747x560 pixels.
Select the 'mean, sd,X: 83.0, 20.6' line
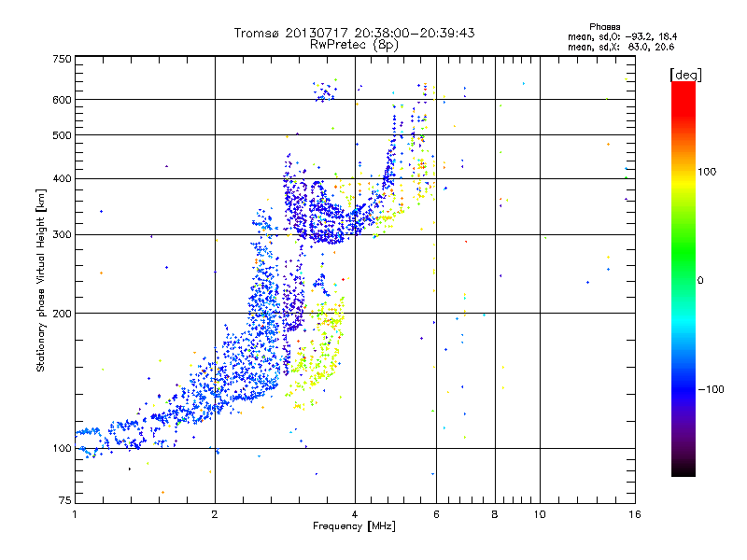click(x=621, y=47)
